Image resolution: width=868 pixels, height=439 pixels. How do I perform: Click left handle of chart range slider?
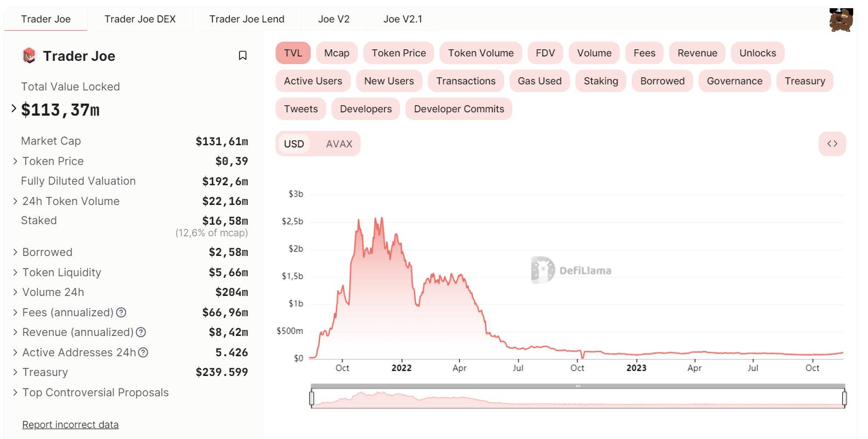312,398
